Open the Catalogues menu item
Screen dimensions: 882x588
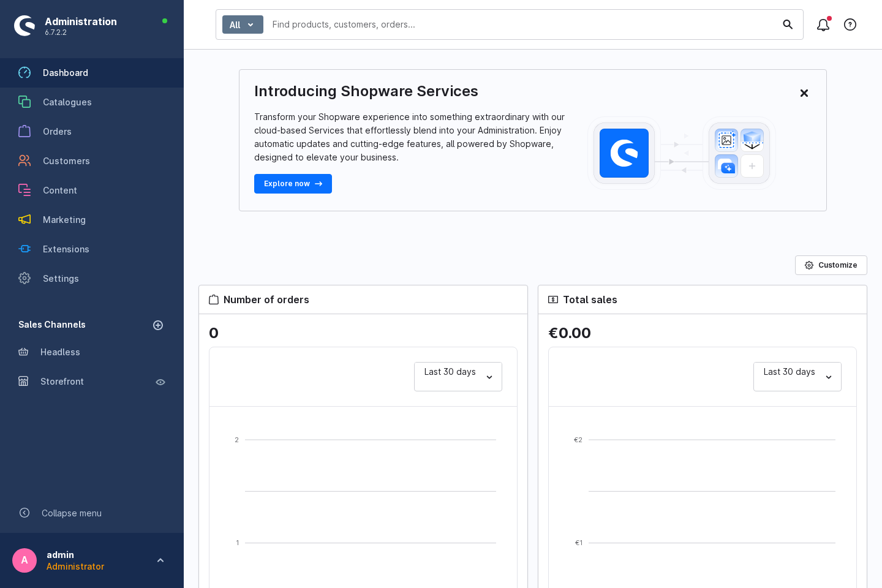(x=92, y=102)
